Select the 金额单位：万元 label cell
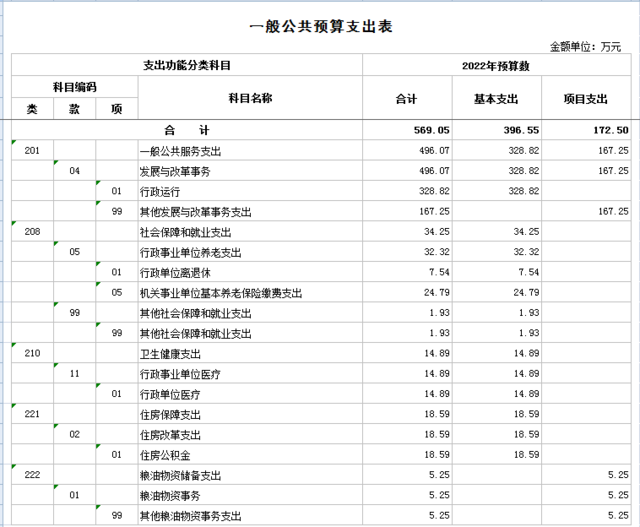This screenshot has height=527, width=640. [585, 47]
